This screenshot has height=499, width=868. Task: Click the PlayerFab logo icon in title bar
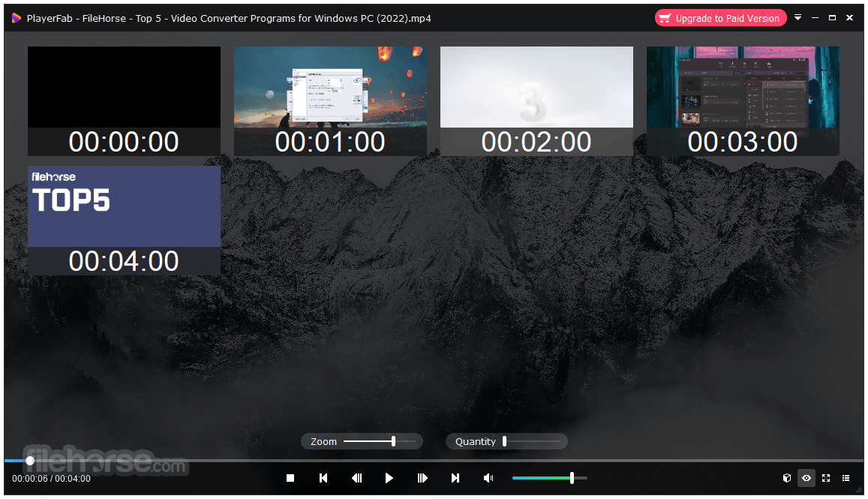pos(16,18)
